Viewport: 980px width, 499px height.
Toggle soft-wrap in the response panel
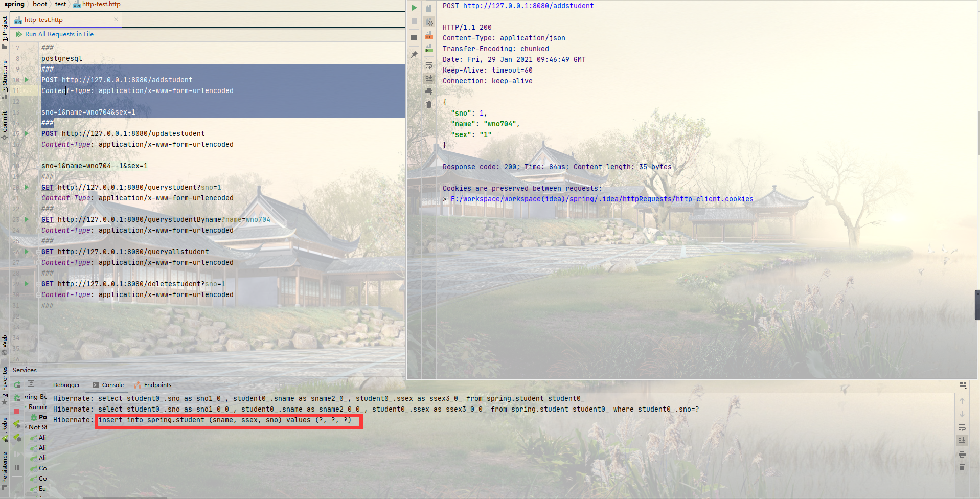429,65
